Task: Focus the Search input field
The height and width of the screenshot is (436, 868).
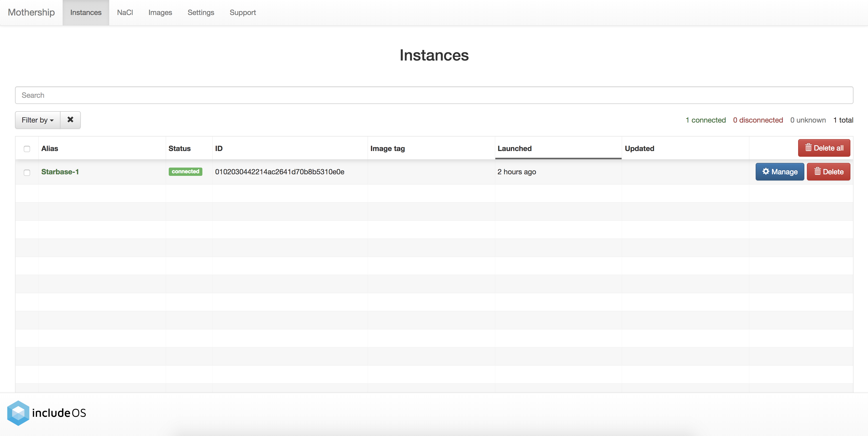Action: click(x=434, y=95)
